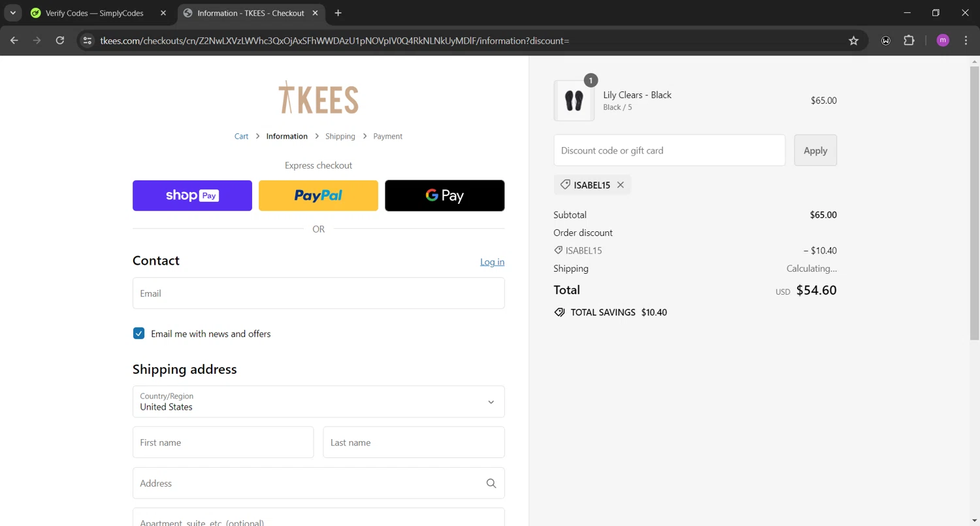Go back to Cart breadcrumb
This screenshot has width=980, height=526.
(241, 137)
